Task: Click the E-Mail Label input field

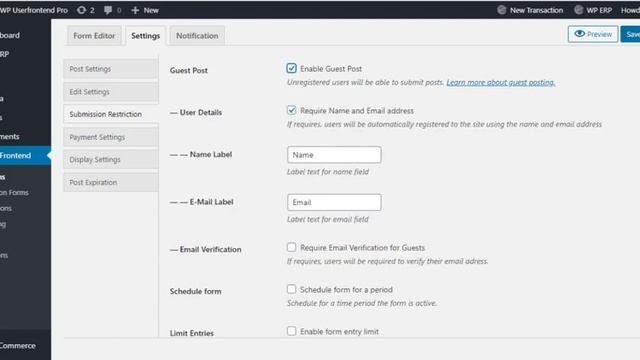Action: click(x=334, y=202)
